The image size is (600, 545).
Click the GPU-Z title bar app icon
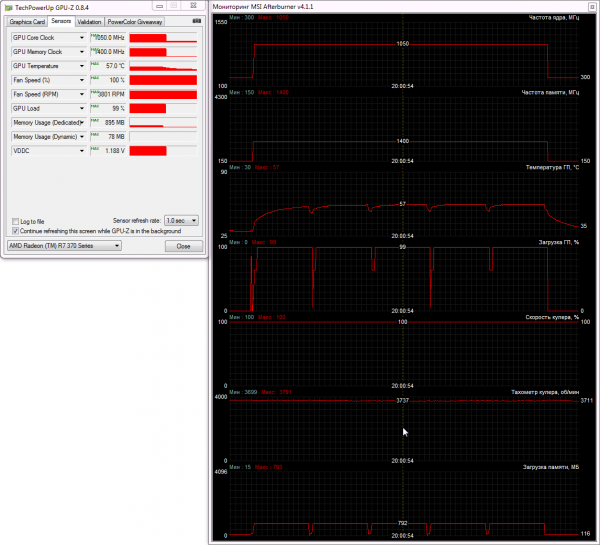(8, 7)
